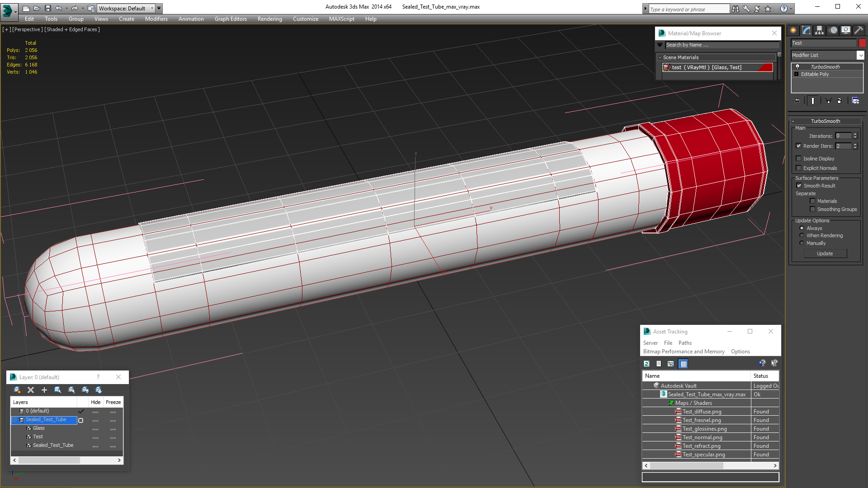The image size is (868, 488).
Task: Click Select Objects in Layer icon
Action: click(x=58, y=390)
